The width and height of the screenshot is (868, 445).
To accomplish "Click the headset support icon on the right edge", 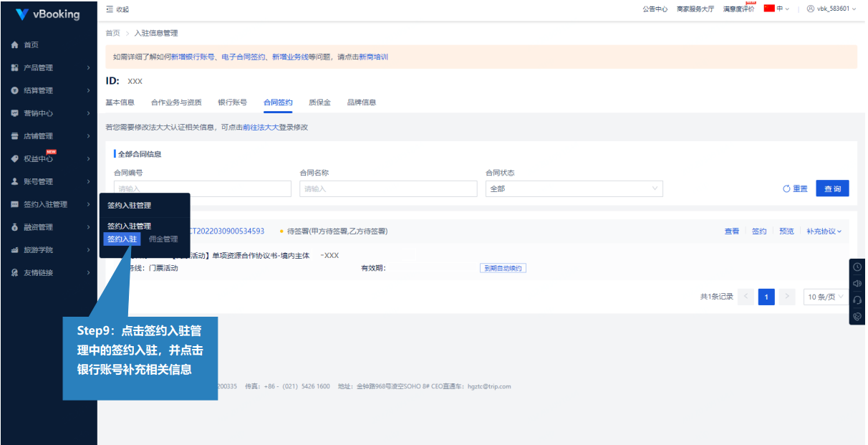I will [x=857, y=300].
